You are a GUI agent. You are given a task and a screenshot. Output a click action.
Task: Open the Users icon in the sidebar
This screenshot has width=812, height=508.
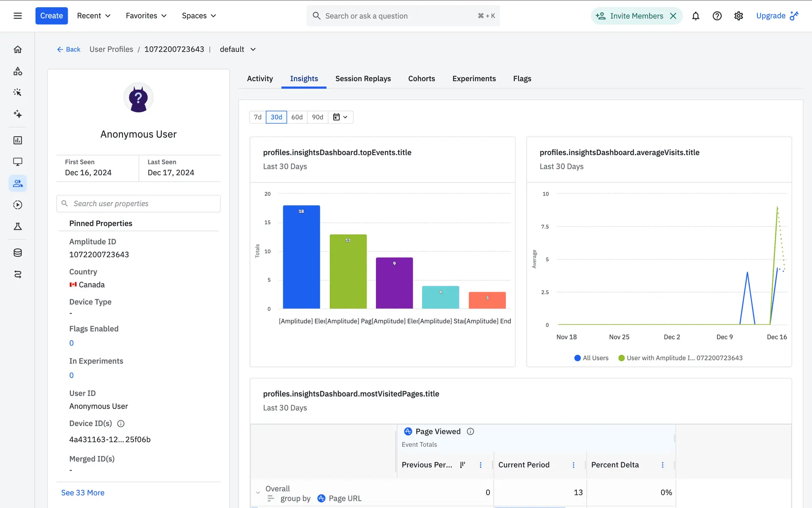coord(18,183)
